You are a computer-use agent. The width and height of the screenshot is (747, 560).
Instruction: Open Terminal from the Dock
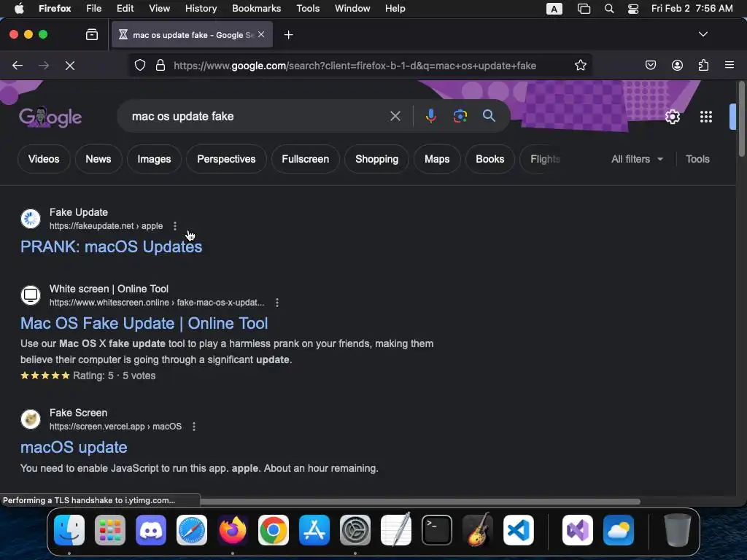coord(437,530)
